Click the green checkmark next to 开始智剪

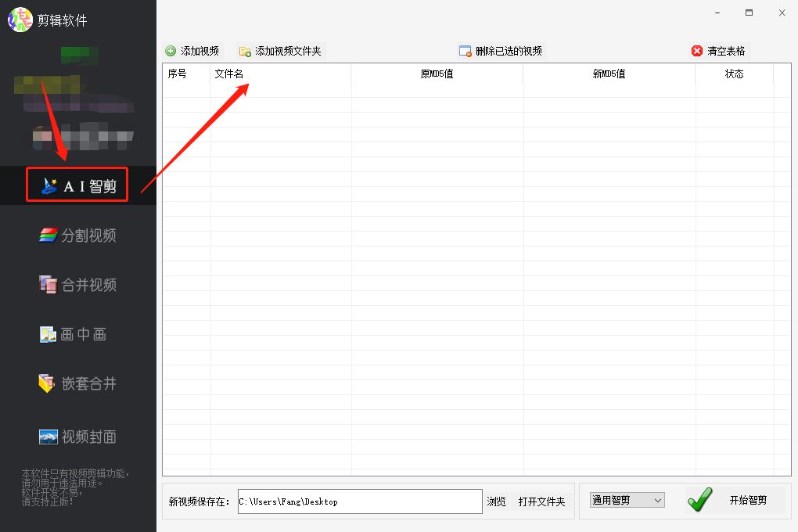699,499
